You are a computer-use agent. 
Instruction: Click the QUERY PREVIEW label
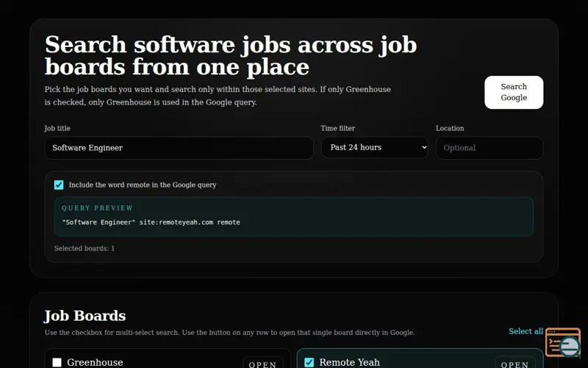(x=98, y=208)
